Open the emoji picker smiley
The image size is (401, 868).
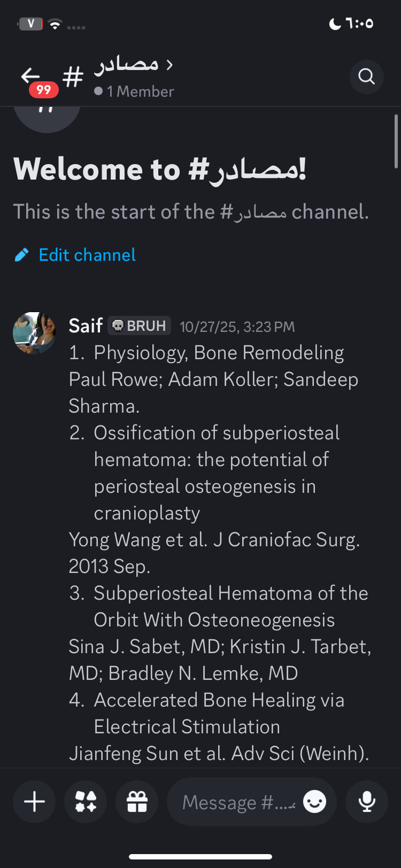pyautogui.click(x=314, y=802)
